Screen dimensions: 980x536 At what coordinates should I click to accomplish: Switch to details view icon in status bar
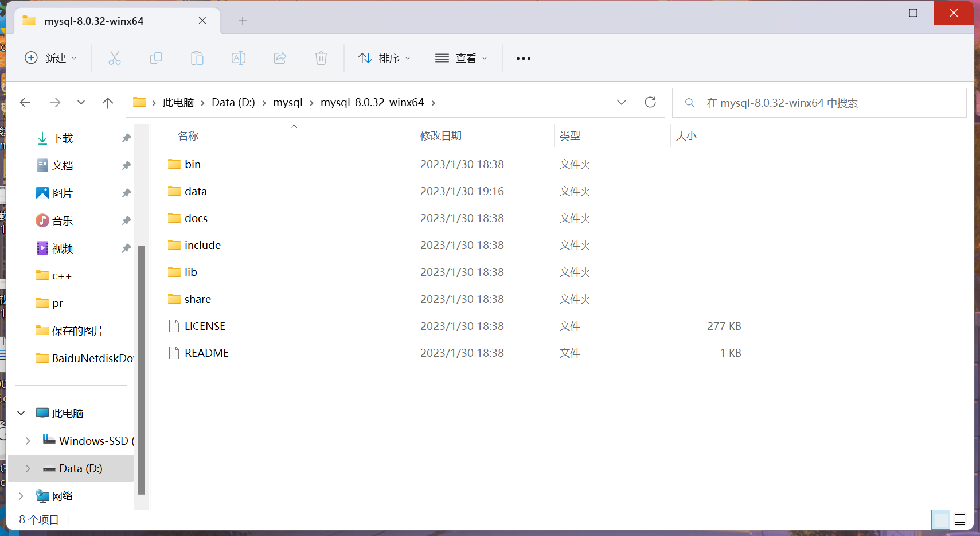[x=941, y=520]
